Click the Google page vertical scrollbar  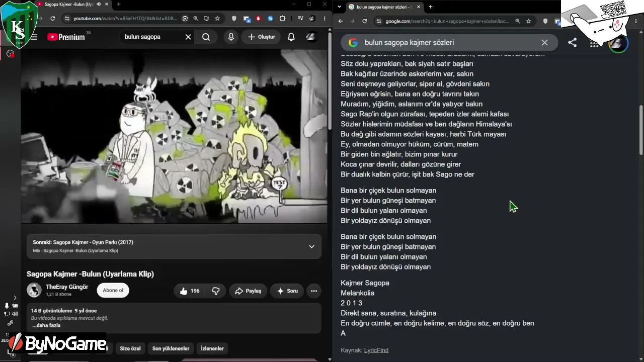pos(640,130)
